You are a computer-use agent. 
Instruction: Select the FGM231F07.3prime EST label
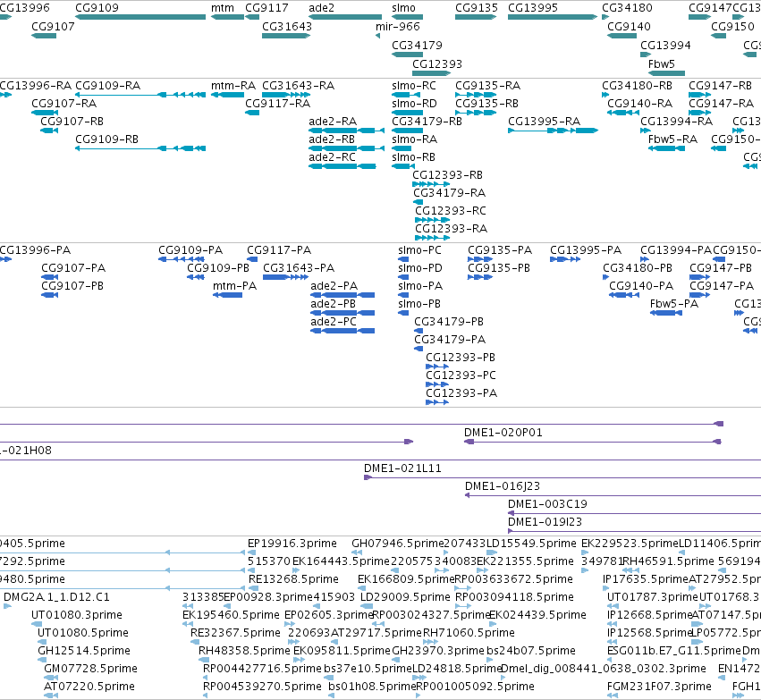[x=659, y=687]
